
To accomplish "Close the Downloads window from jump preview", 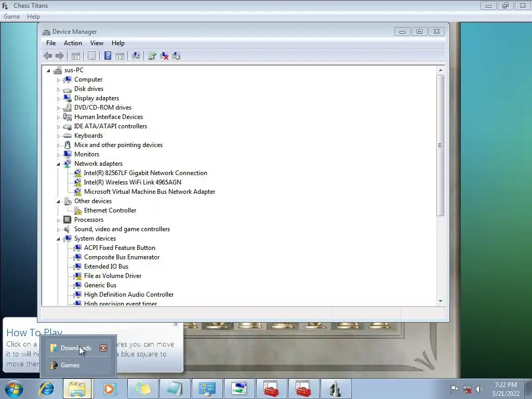I will click(103, 348).
